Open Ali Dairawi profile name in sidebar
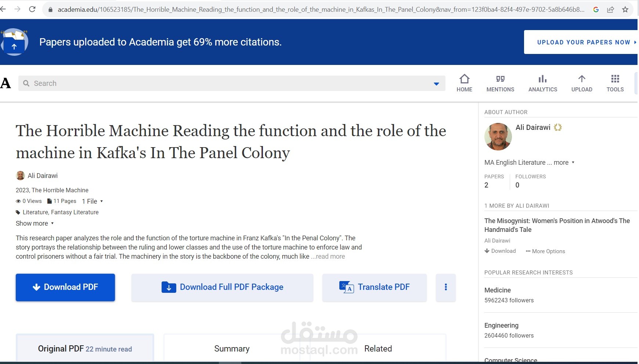The height and width of the screenshot is (364, 639). click(533, 127)
